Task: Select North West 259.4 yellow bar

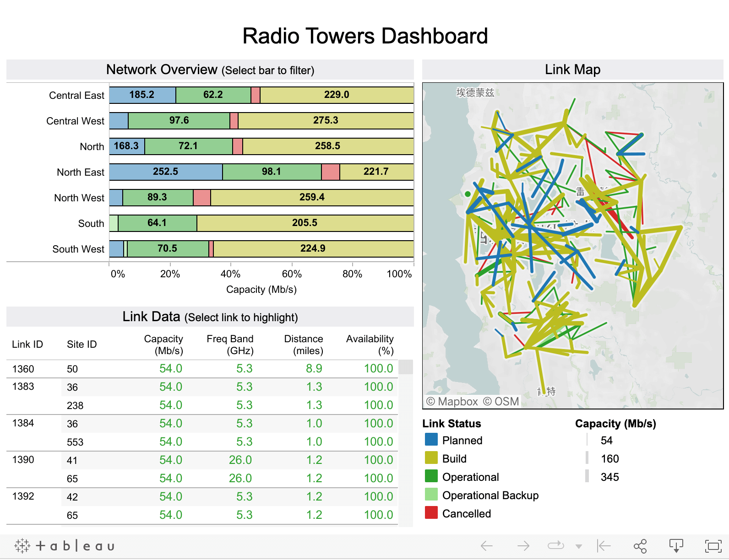Action: click(312, 197)
